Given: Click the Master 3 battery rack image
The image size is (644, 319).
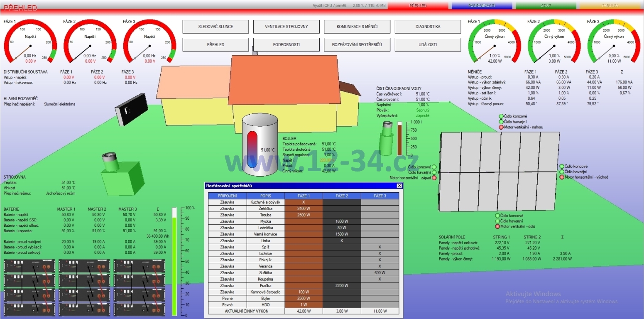Looking at the screenshot, I should point(139,287).
